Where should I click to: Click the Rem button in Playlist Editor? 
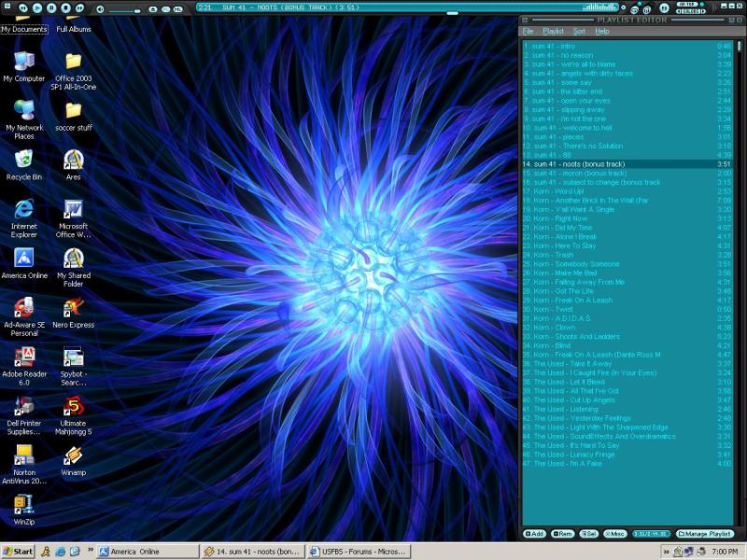click(x=563, y=534)
